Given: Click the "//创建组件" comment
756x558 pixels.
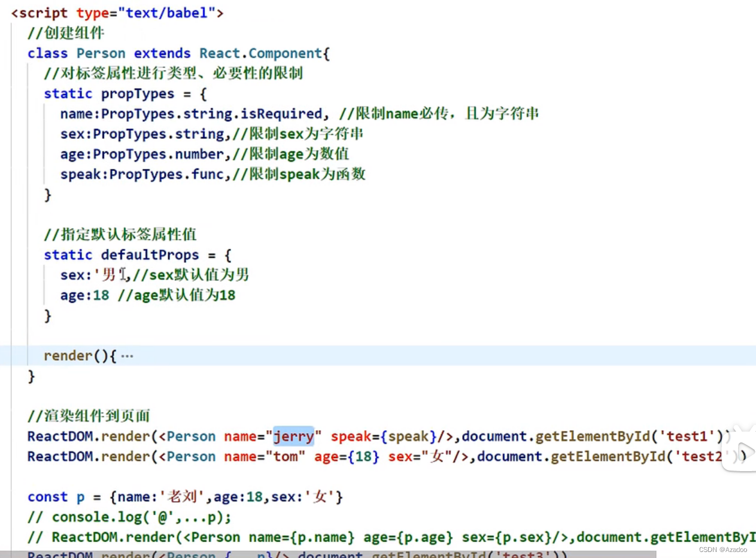Looking at the screenshot, I should pyautogui.click(x=66, y=33).
